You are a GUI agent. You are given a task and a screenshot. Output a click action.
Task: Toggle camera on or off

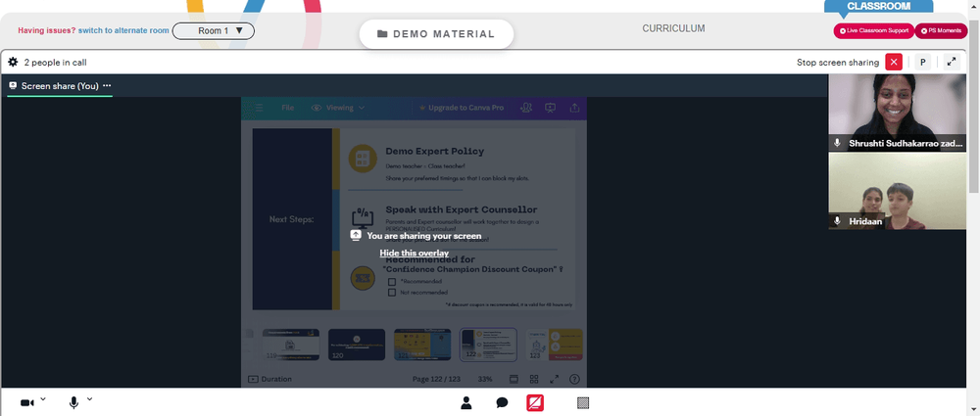point(26,403)
